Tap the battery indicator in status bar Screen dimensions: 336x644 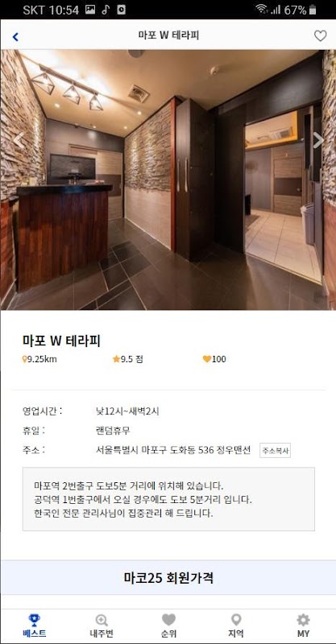[313, 10]
